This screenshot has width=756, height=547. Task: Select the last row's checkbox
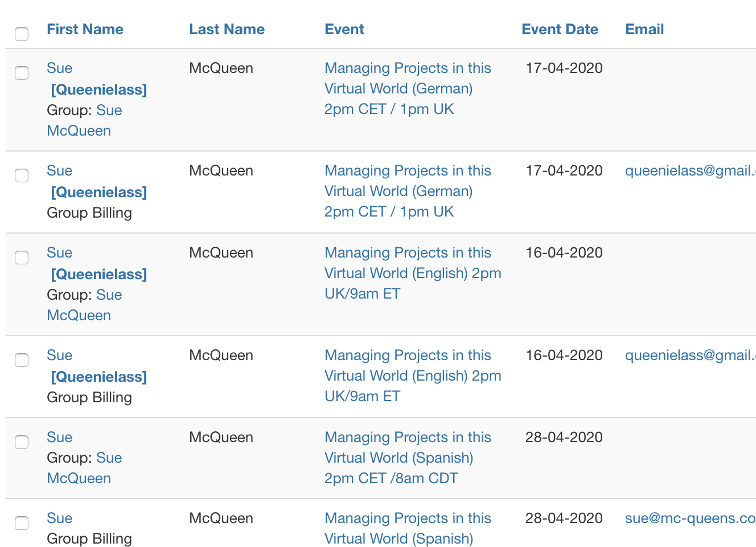(x=22, y=523)
